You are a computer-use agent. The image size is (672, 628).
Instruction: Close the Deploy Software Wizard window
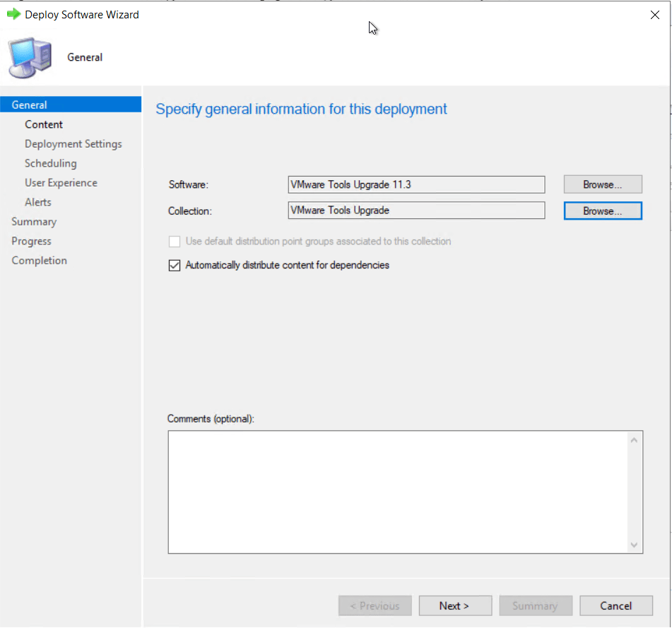(654, 15)
